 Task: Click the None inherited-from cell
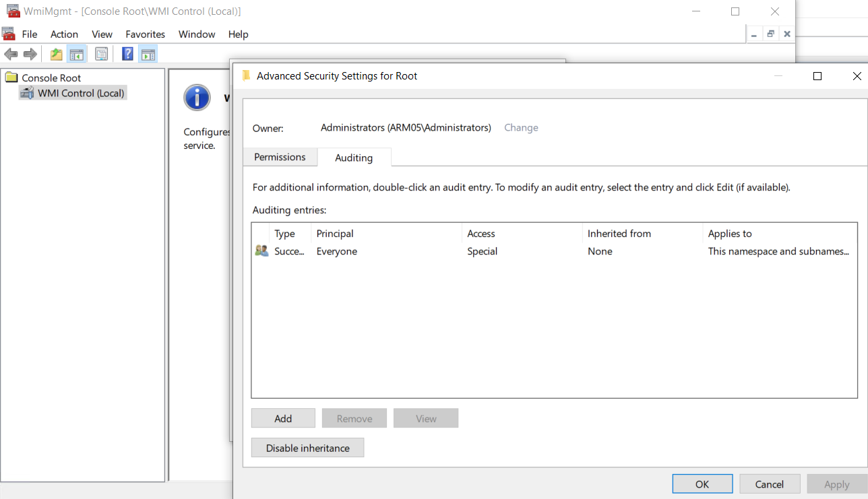tap(600, 251)
